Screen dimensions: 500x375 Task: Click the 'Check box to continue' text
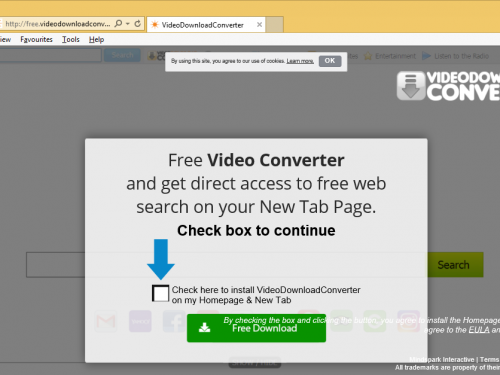(x=256, y=230)
